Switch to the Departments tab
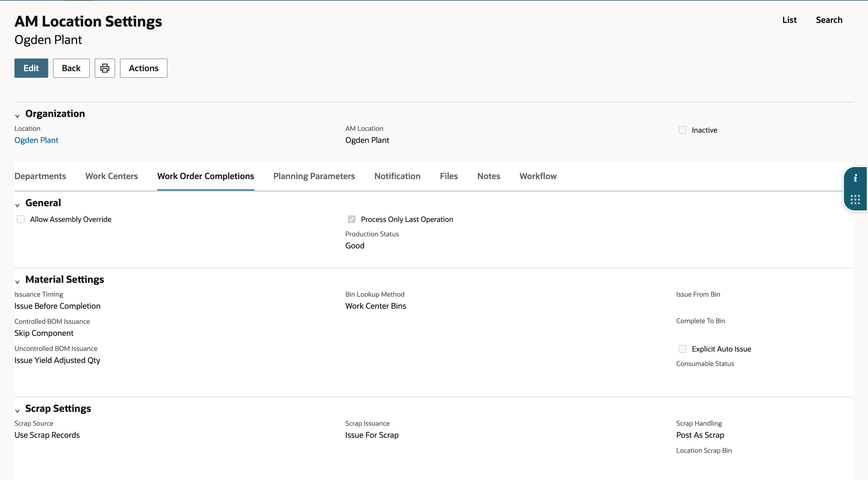The image size is (868, 480). (40, 176)
